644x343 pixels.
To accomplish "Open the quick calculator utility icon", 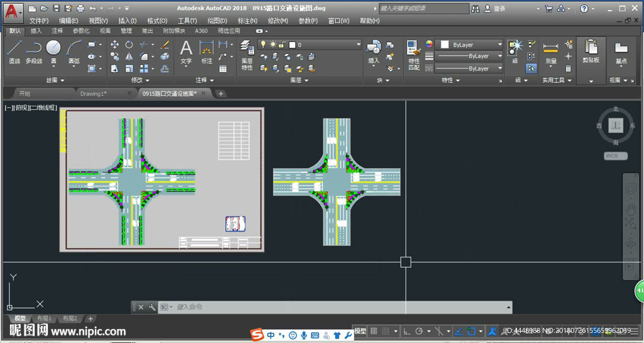I will pos(569,69).
